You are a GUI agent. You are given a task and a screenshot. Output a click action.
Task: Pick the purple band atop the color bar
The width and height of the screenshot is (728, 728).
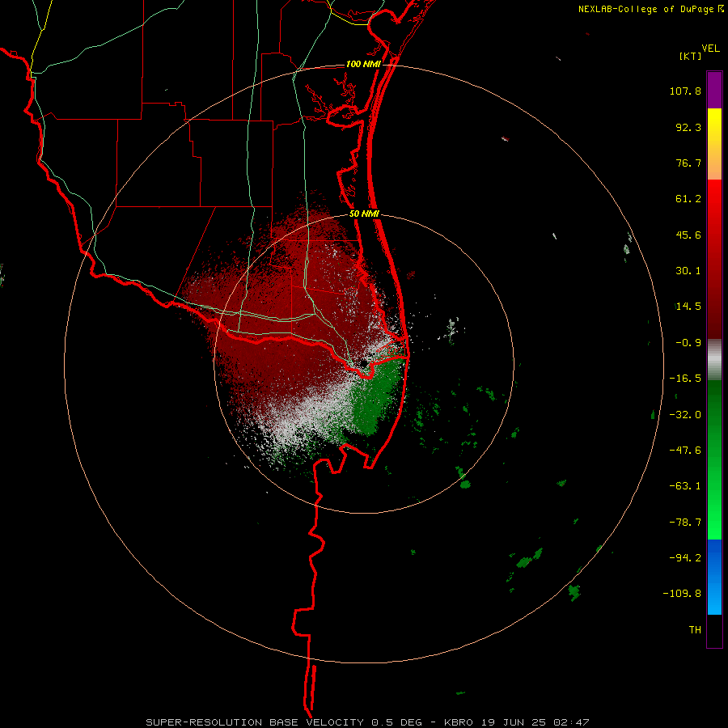coord(714,91)
